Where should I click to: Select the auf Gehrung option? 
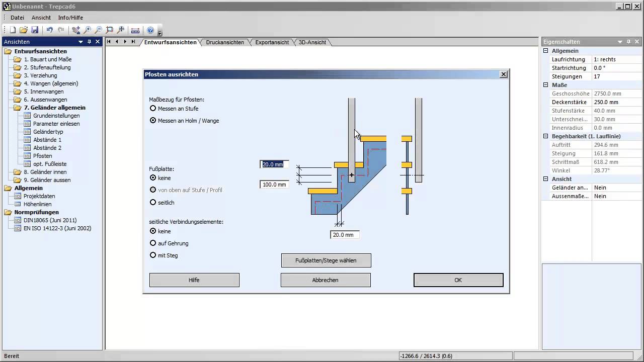(x=153, y=243)
